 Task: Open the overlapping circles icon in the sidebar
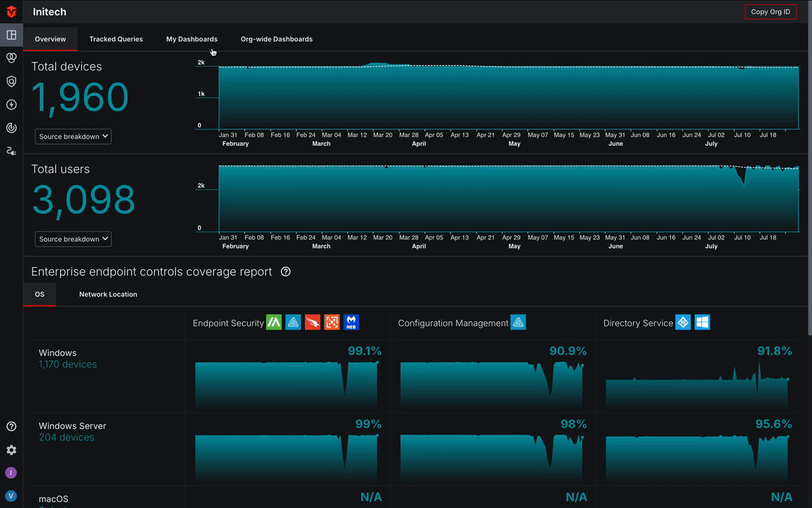[x=11, y=58]
